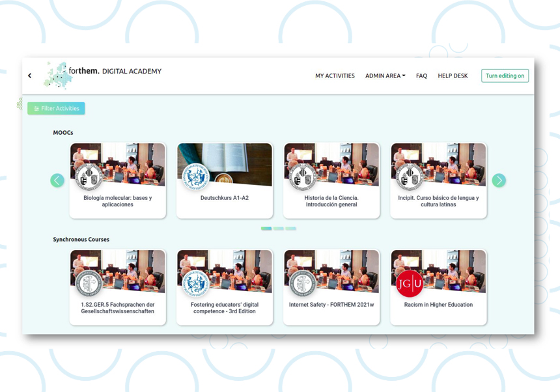
Task: Click the red JGU logo on Racism card
Action: pyautogui.click(x=410, y=283)
